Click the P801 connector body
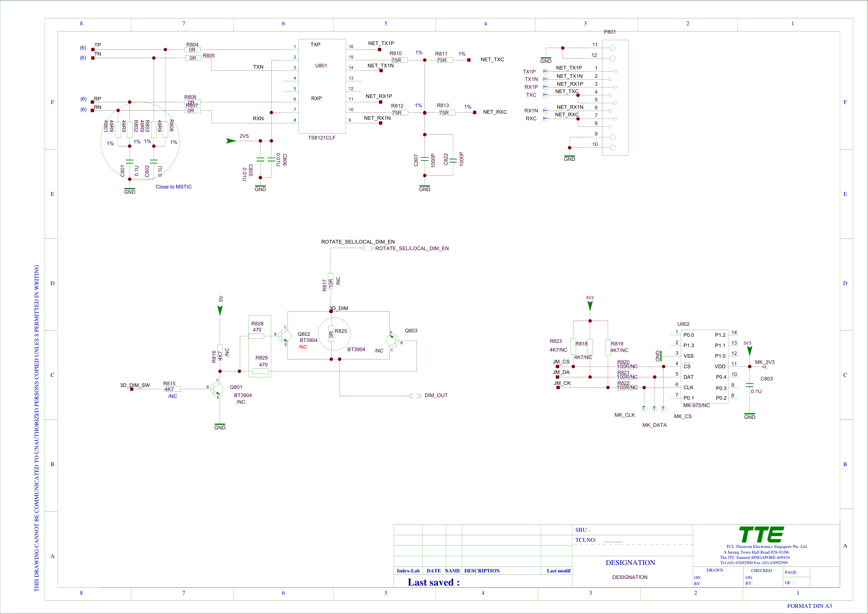 [615, 98]
